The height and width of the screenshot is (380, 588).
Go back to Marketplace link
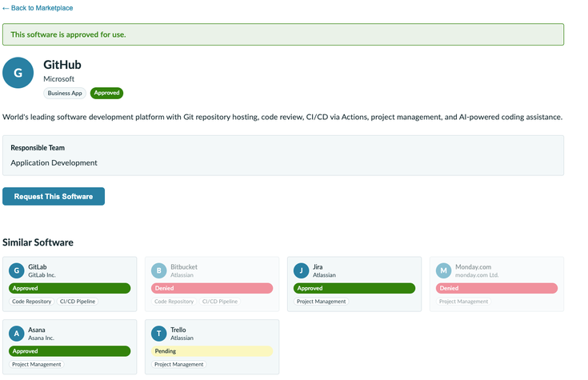[38, 8]
